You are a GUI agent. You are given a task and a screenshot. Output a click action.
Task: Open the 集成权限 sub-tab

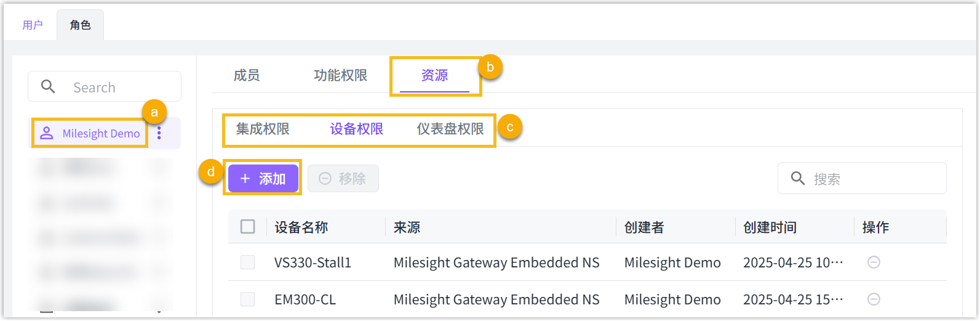263,129
